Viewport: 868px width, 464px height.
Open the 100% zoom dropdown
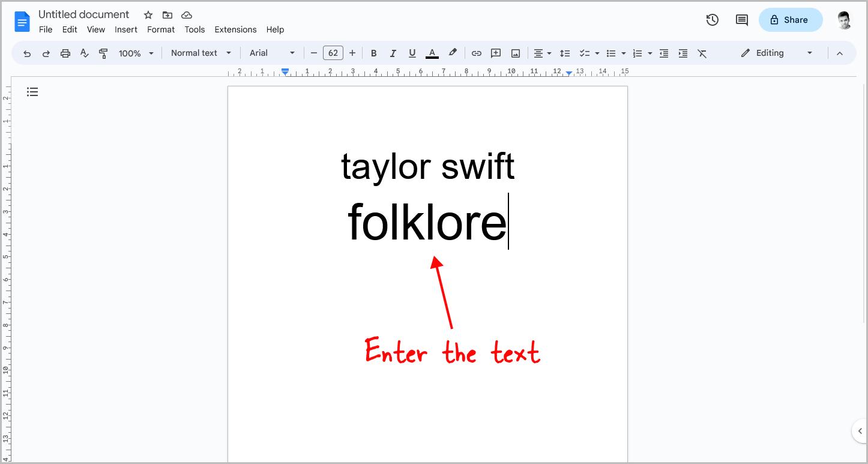tap(136, 53)
